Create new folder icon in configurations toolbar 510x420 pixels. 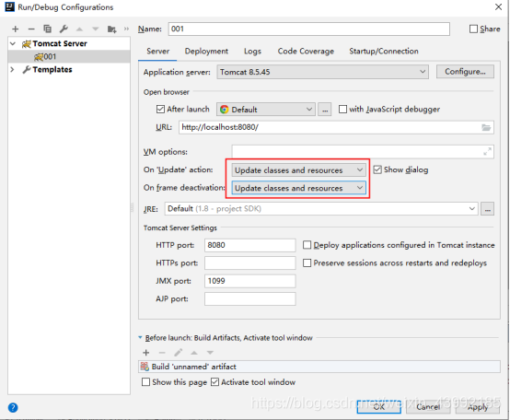112,29
